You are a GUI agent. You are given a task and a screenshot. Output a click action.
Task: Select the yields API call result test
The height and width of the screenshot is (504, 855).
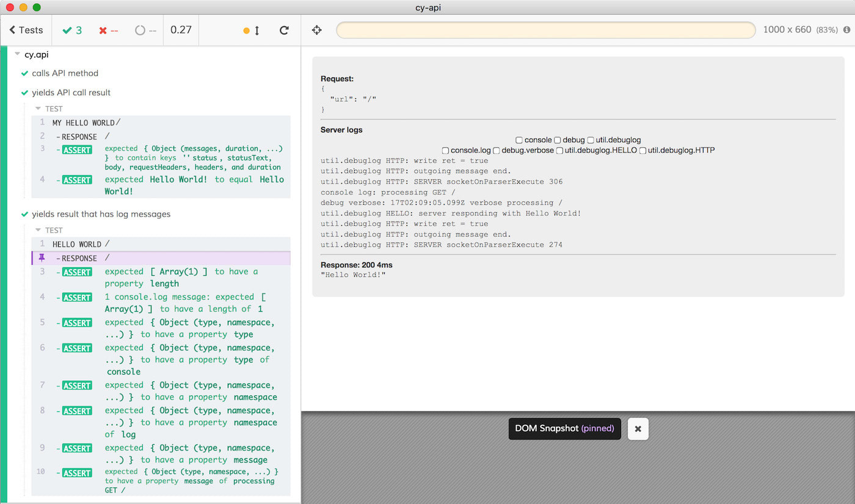[x=71, y=93]
